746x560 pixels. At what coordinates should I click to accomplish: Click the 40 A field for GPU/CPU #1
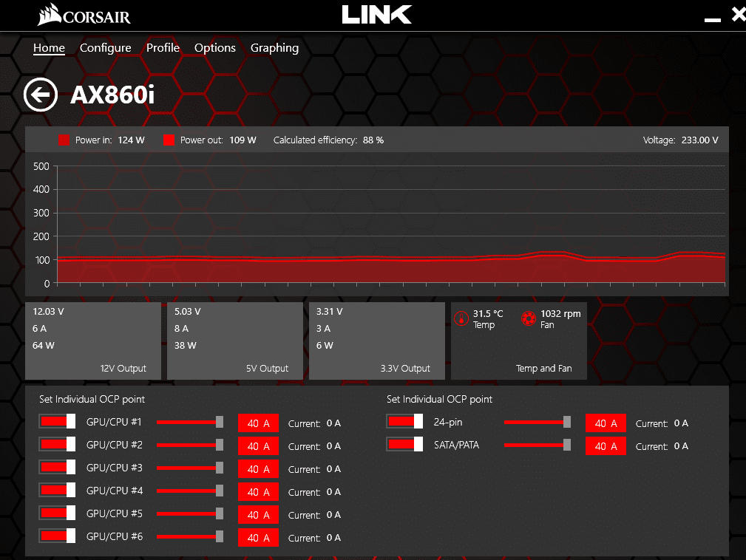[x=258, y=423]
